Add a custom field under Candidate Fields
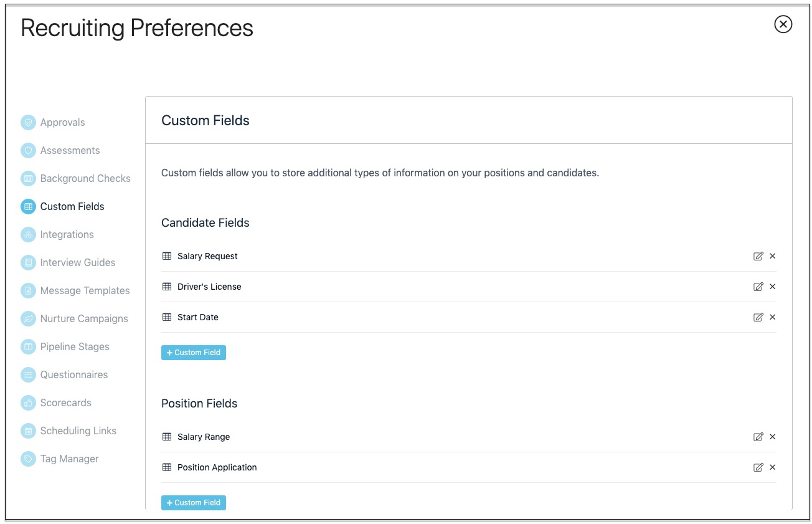 194,353
